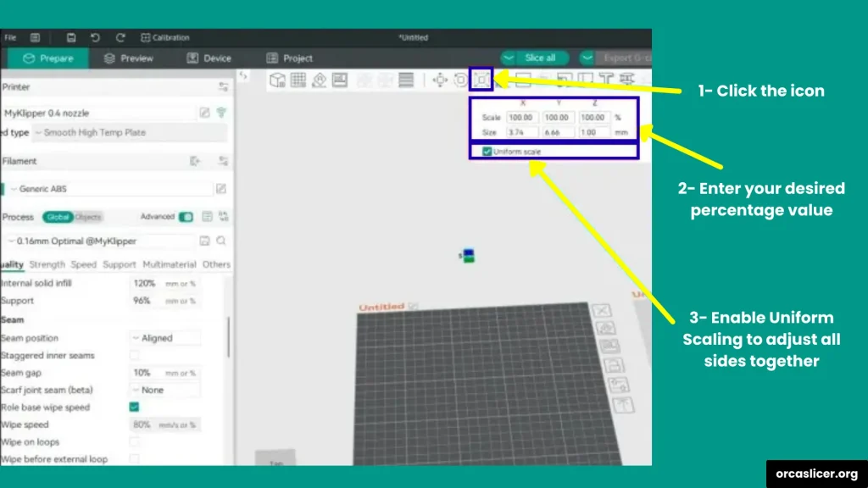Open the Support settings tab

point(119,264)
